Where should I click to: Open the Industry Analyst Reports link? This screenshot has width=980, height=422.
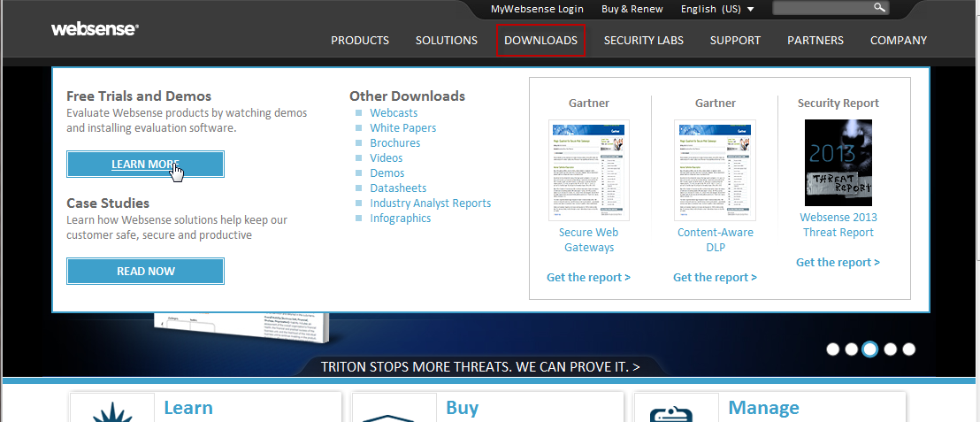(x=430, y=203)
